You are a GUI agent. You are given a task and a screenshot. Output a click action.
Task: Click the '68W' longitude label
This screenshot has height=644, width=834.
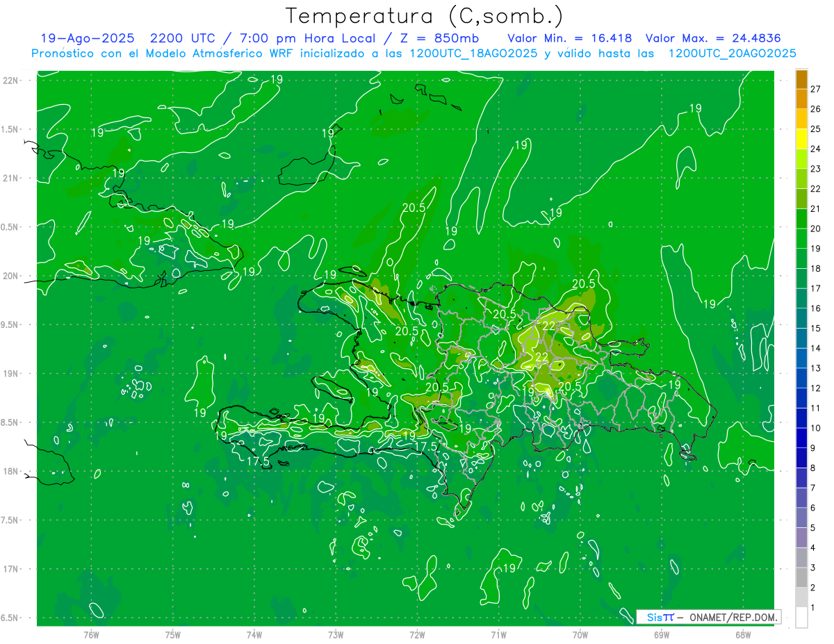click(742, 635)
